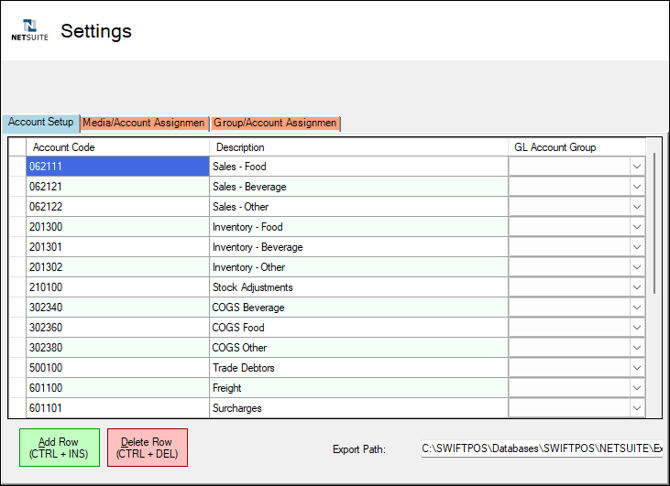Click the Delete Row button
This screenshot has height=486, width=670.
pos(147,448)
